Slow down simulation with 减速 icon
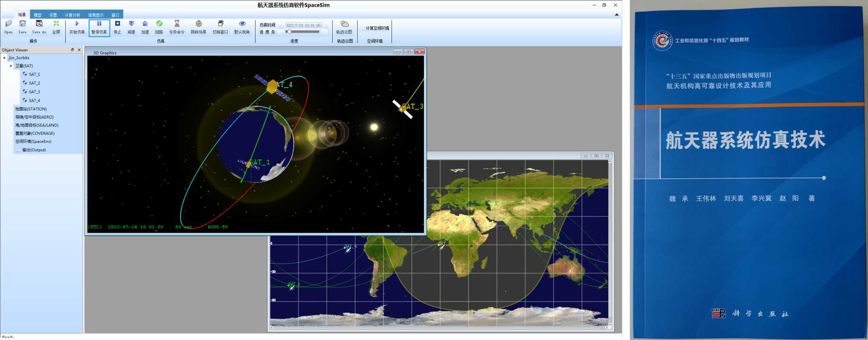Viewport: 868px width, 340px height. pyautogui.click(x=131, y=27)
